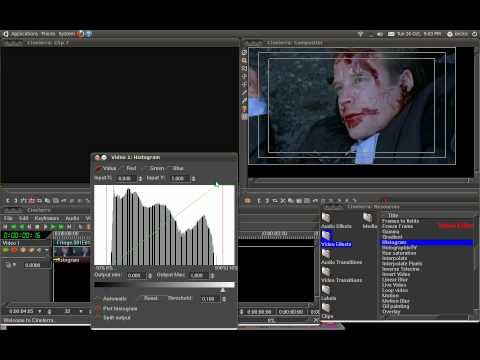Open the Edit menu in Cinelerra

click(23, 218)
